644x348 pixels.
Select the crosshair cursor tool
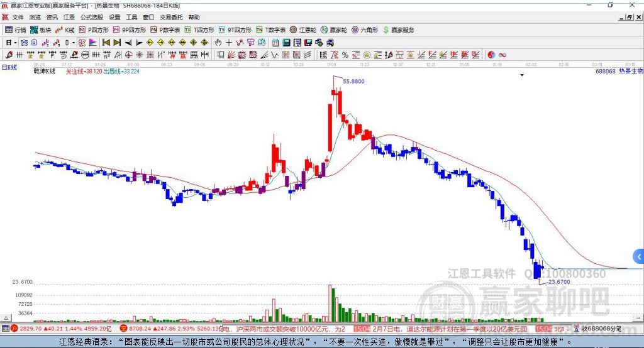click(x=229, y=43)
